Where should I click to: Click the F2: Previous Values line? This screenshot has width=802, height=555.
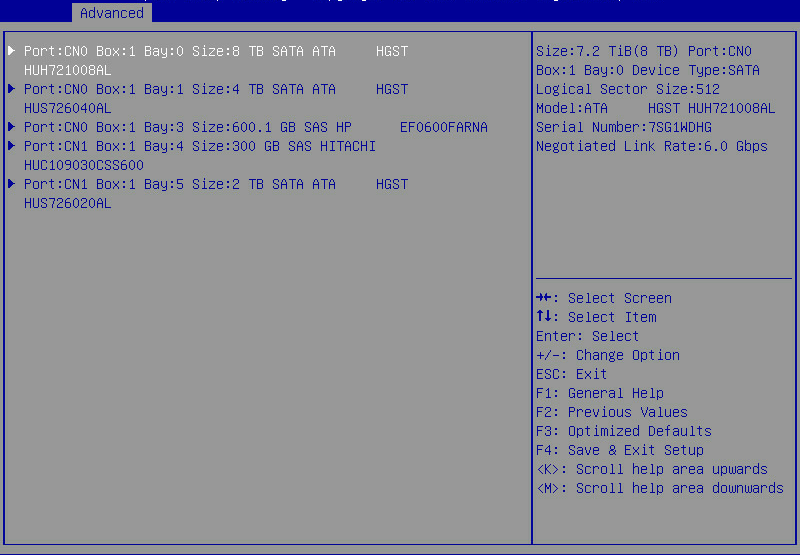point(612,412)
